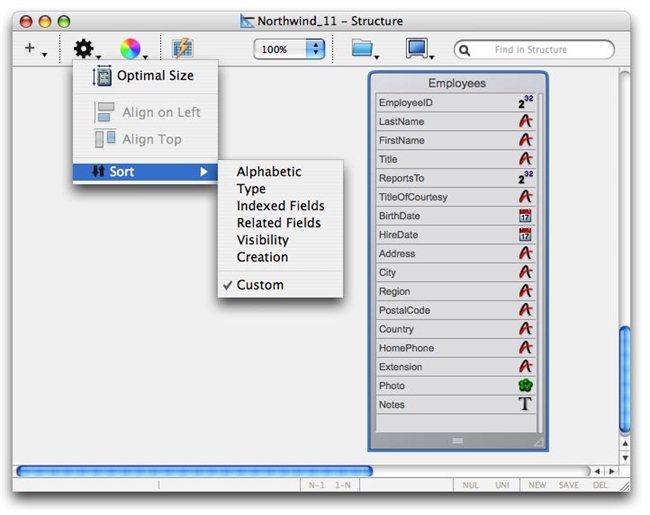The height and width of the screenshot is (515, 650).
Task: Click the Employees table title header
Action: (x=457, y=84)
